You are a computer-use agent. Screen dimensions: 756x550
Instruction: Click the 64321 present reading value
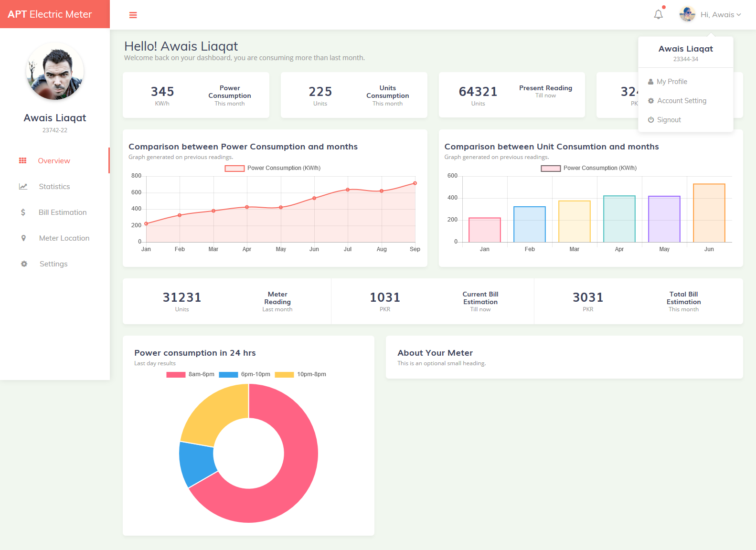tap(478, 92)
